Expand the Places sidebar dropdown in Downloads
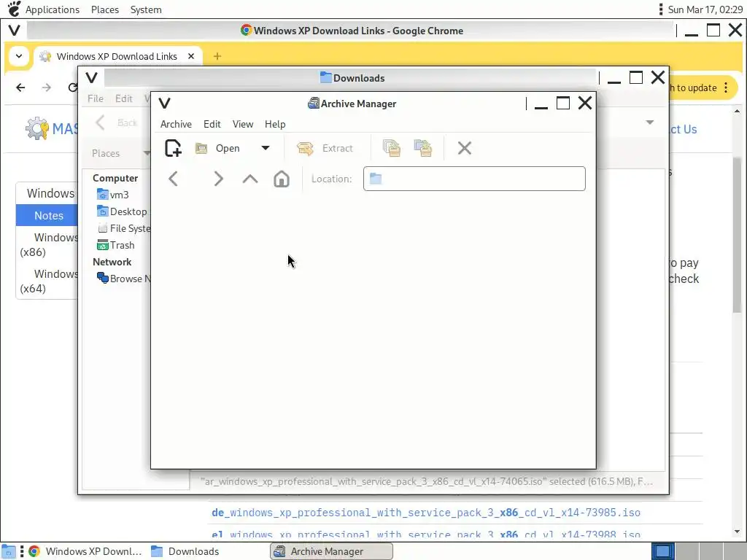Screen dimensions: 747x560 click(147, 153)
